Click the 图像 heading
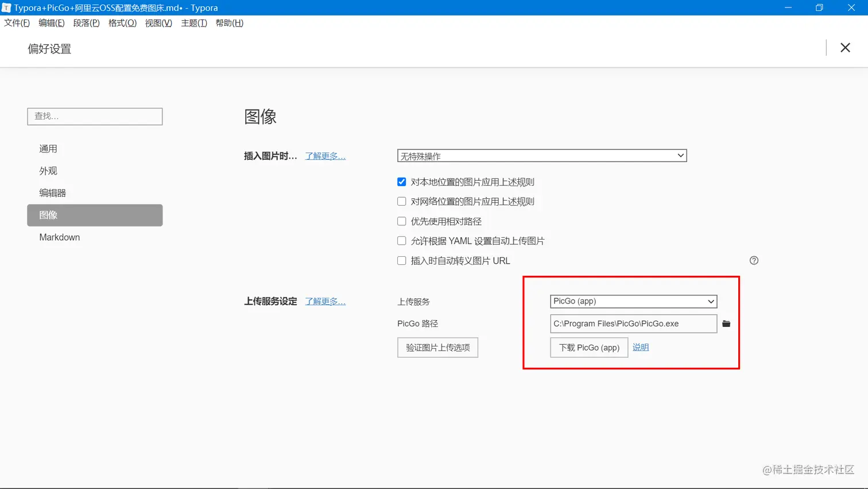The height and width of the screenshot is (489, 868). (x=260, y=117)
